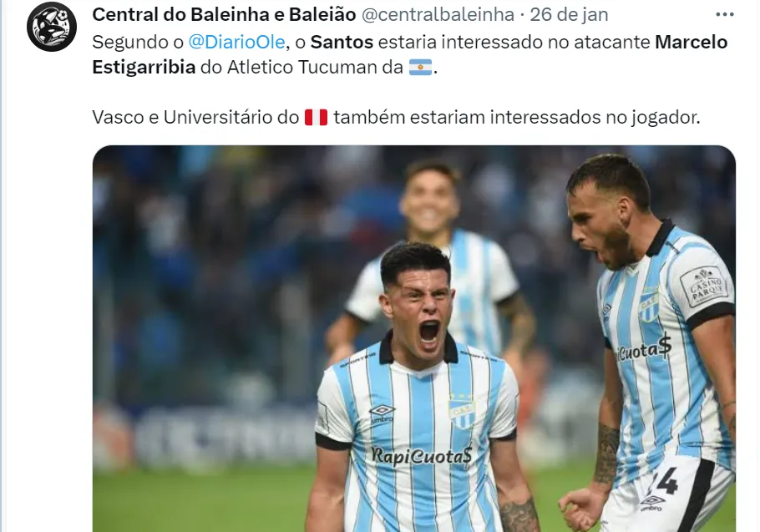Click the orca profile avatar of Central do Baleinha
This screenshot has height=532, width=760.
pyautogui.click(x=52, y=27)
